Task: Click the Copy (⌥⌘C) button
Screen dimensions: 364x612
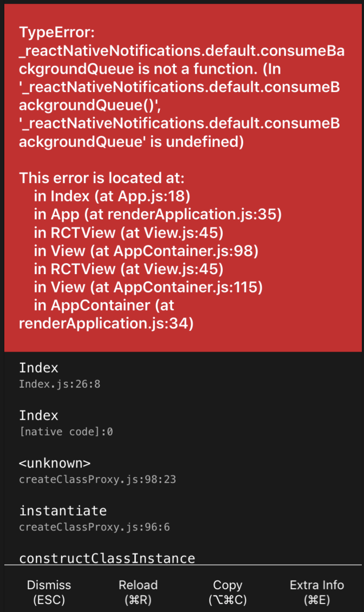Action: pos(227,592)
